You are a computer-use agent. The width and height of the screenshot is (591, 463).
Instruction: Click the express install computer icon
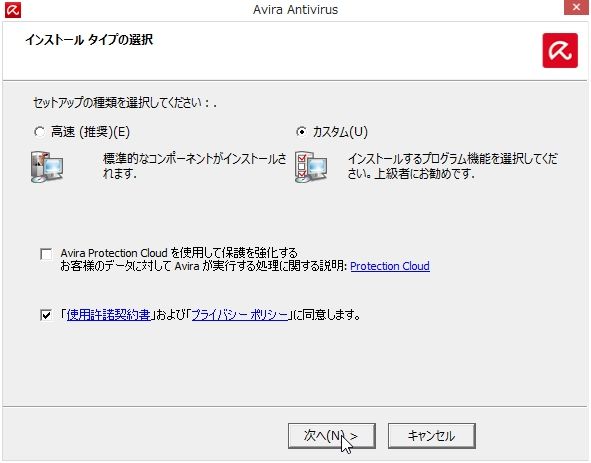coord(47,167)
